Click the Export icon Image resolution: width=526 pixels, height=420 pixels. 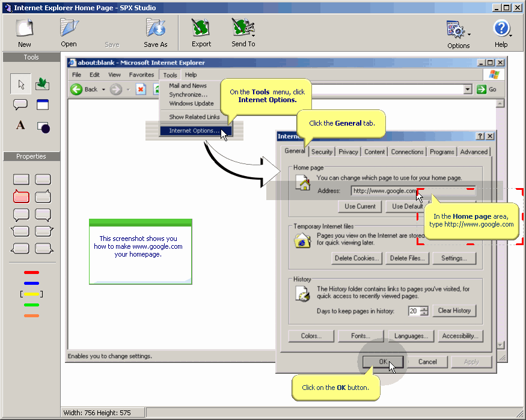tap(201, 28)
